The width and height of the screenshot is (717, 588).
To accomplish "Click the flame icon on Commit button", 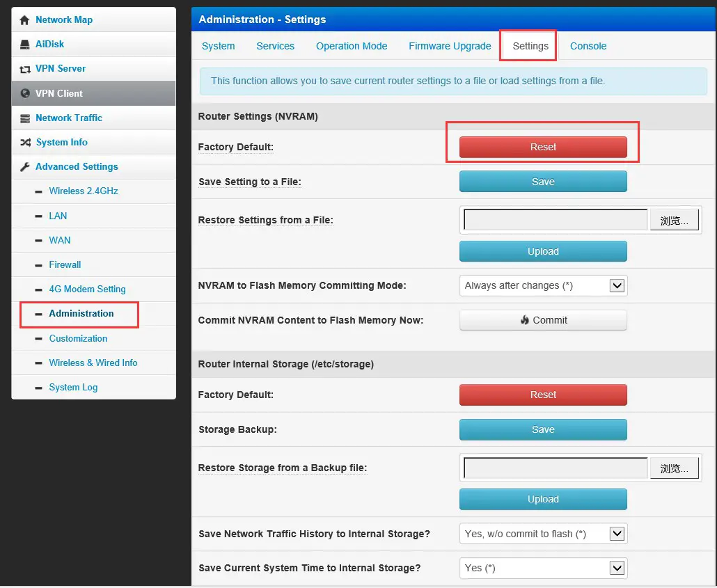I will (x=524, y=320).
